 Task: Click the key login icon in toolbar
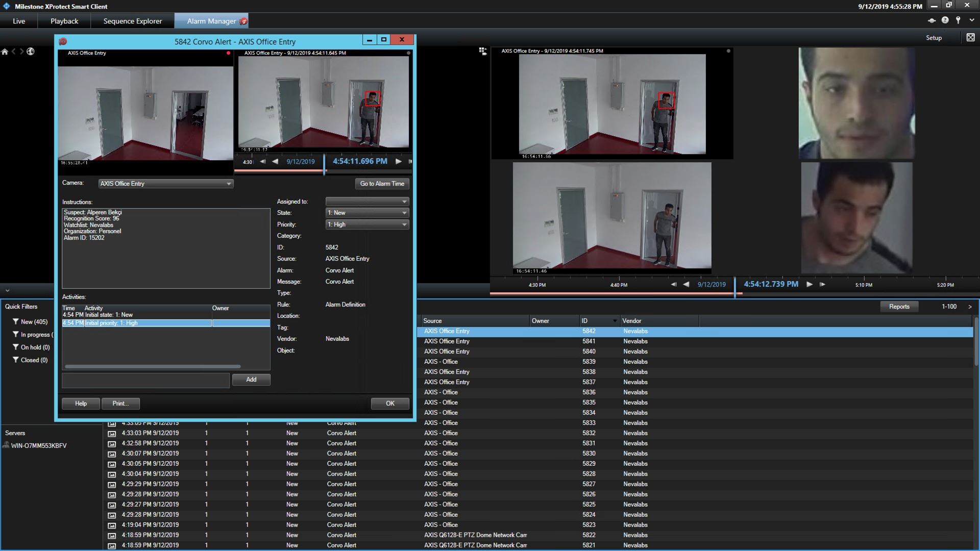958,20
